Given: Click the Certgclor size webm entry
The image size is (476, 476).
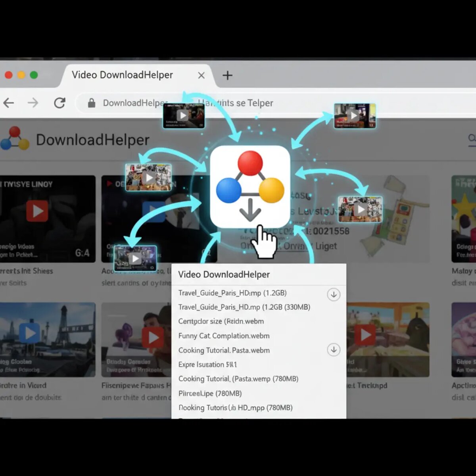Looking at the screenshot, I should [x=221, y=321].
